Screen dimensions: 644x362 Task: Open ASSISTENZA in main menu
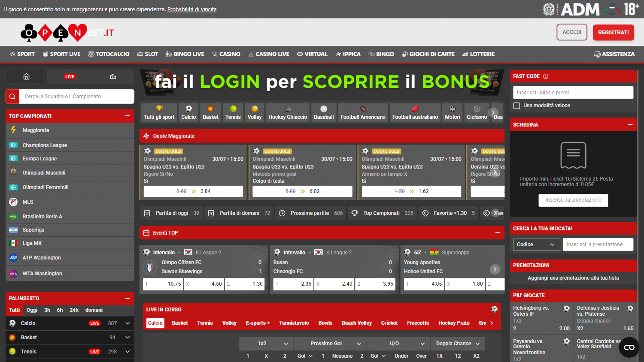[x=614, y=54]
